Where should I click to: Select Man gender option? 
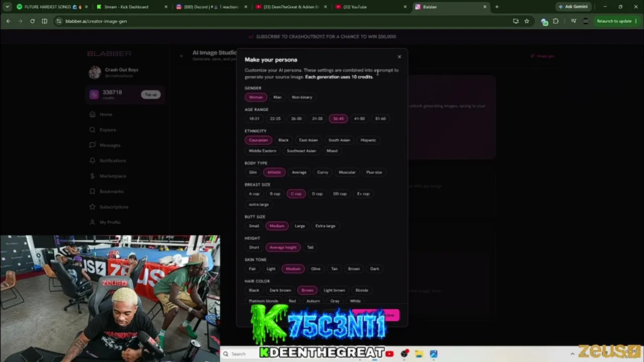(277, 97)
